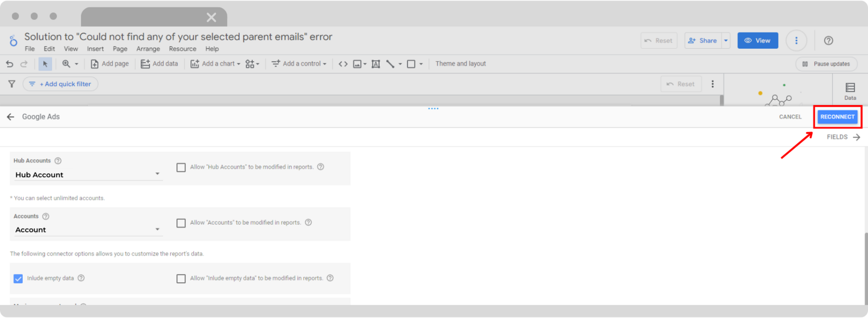The image size is (868, 318).
Task: Go back from Google Ads connector
Action: point(10,116)
